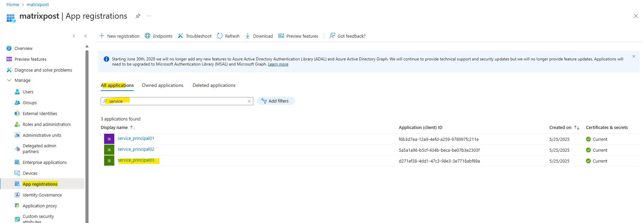
Task: Sort by Display name column arrows
Action: tap(133, 128)
